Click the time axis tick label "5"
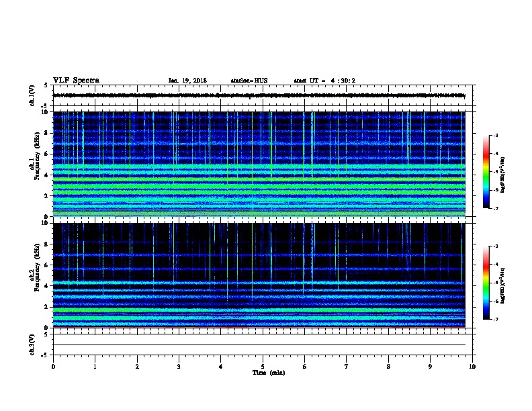The height and width of the screenshot is (411, 532). (263, 367)
